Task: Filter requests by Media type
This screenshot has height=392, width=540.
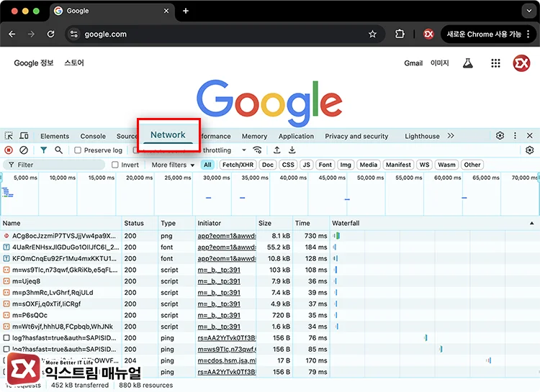Action: (x=368, y=165)
